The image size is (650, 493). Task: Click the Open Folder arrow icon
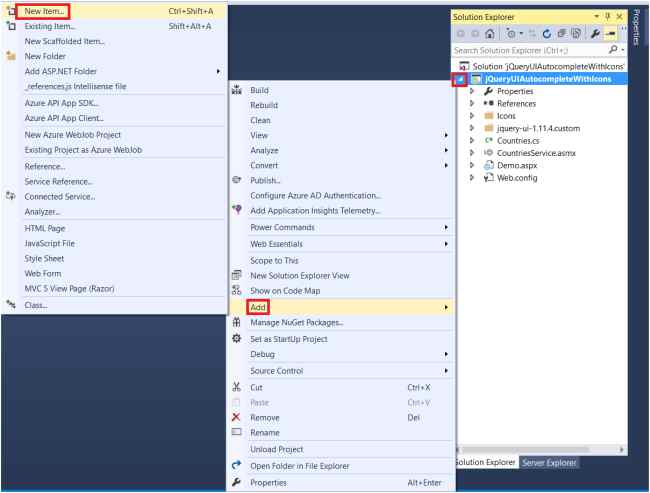point(236,465)
